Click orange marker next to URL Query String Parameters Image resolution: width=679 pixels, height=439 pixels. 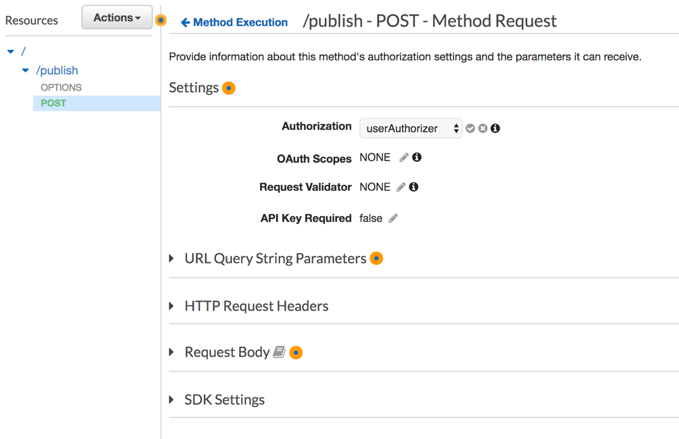376,258
